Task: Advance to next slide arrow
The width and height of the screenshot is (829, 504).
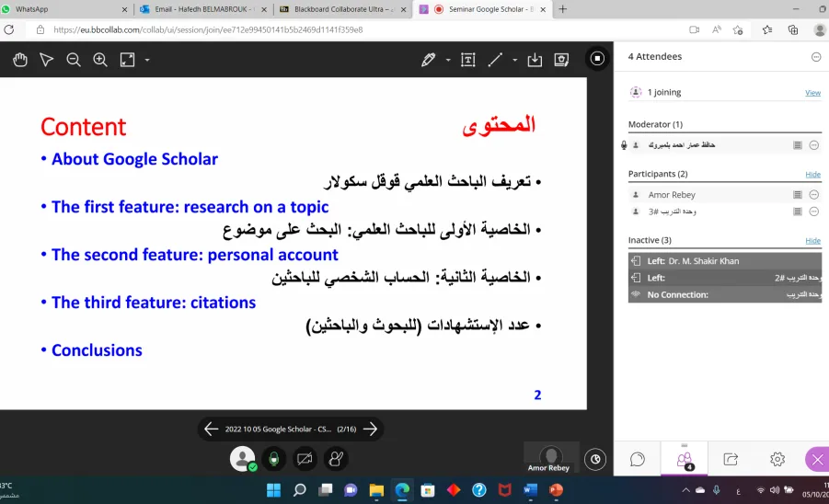Action: tap(371, 429)
